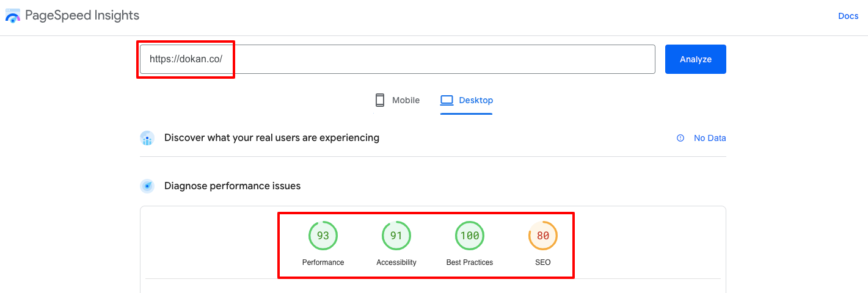The width and height of the screenshot is (868, 293).
Task: Click the PageSpeed Insights logo icon
Action: (13, 16)
